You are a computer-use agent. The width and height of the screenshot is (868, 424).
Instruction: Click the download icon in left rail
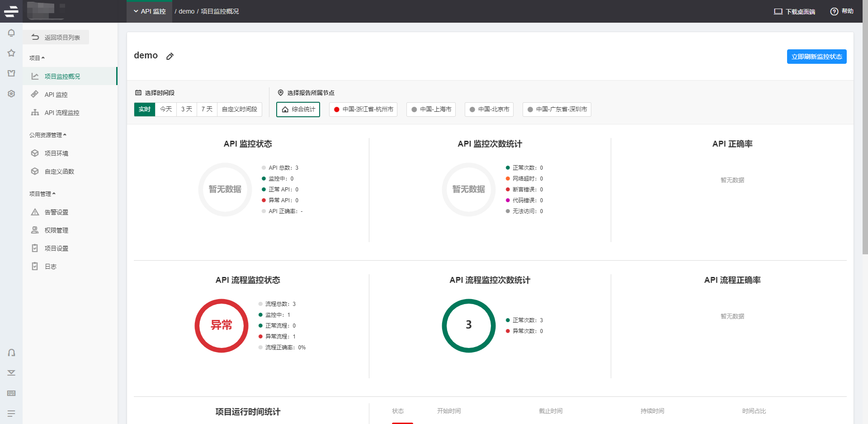click(11, 373)
